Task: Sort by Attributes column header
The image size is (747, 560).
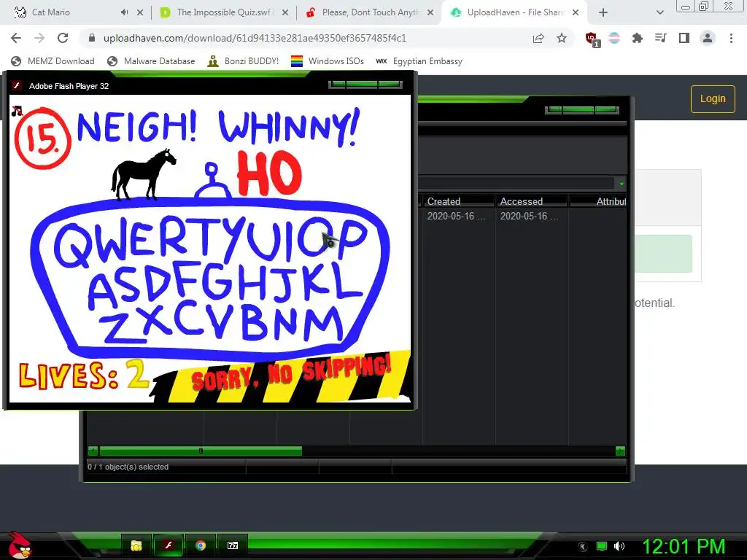Action: pyautogui.click(x=598, y=201)
